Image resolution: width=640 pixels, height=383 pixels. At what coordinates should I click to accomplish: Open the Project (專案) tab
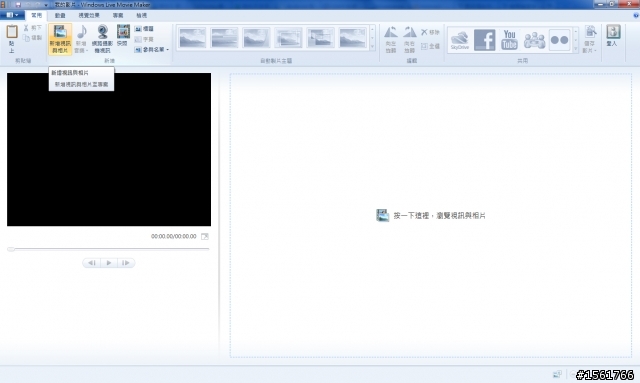pos(118,15)
